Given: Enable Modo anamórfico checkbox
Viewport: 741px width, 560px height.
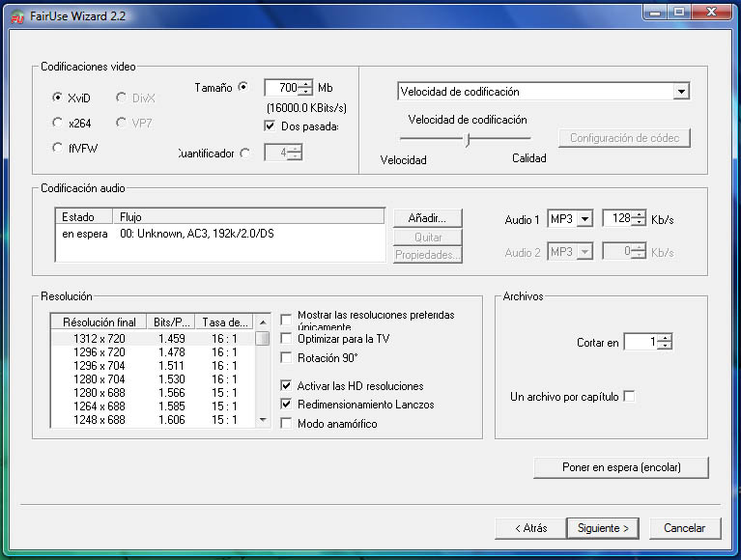Looking at the screenshot, I should click(286, 423).
